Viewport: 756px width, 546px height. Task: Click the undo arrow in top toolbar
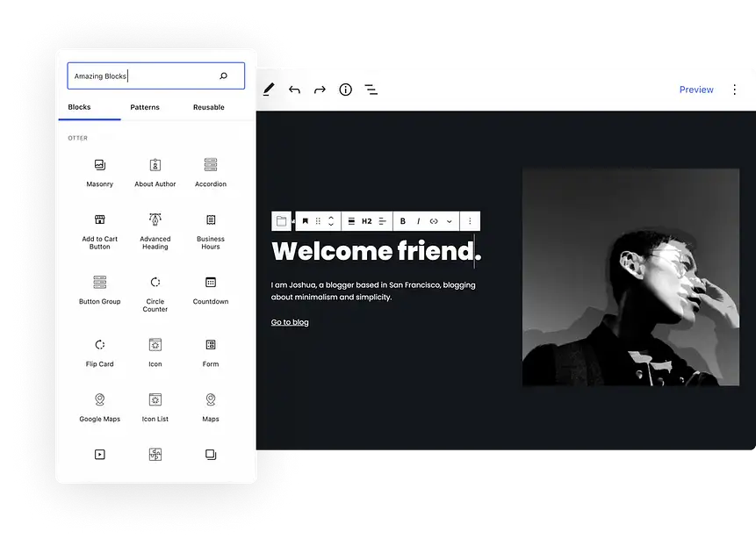(x=294, y=90)
